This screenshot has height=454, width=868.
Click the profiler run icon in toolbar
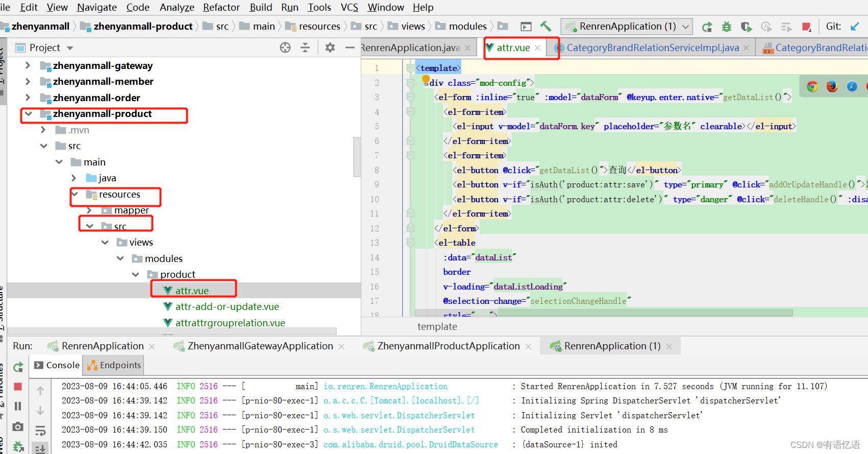[766, 27]
